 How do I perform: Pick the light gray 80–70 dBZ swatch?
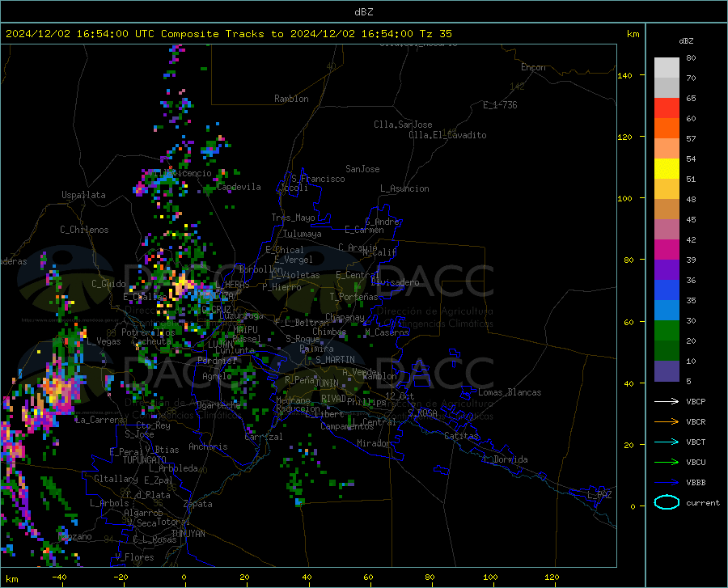click(x=667, y=68)
